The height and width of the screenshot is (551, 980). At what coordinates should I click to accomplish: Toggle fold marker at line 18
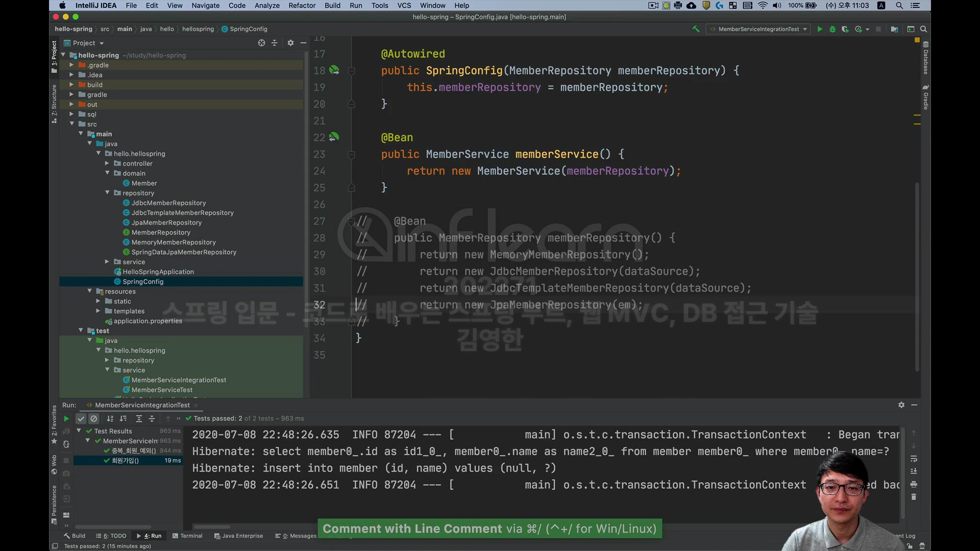click(x=351, y=71)
